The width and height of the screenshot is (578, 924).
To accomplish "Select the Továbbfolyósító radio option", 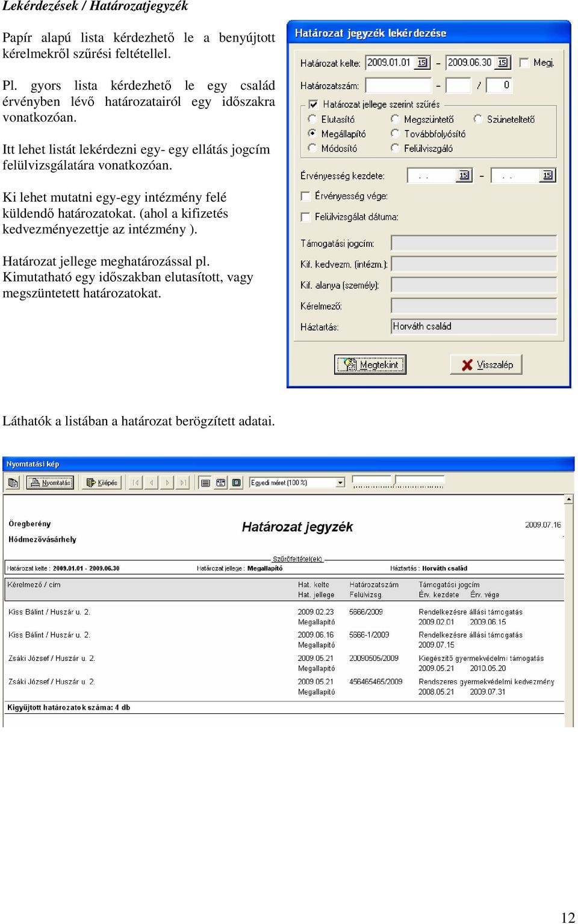I will click(395, 134).
